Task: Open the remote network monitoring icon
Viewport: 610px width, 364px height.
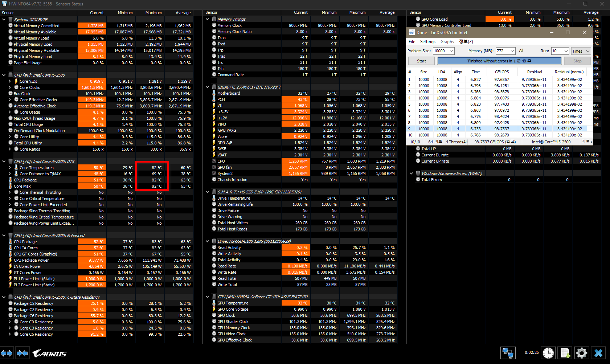Action: click(x=508, y=353)
